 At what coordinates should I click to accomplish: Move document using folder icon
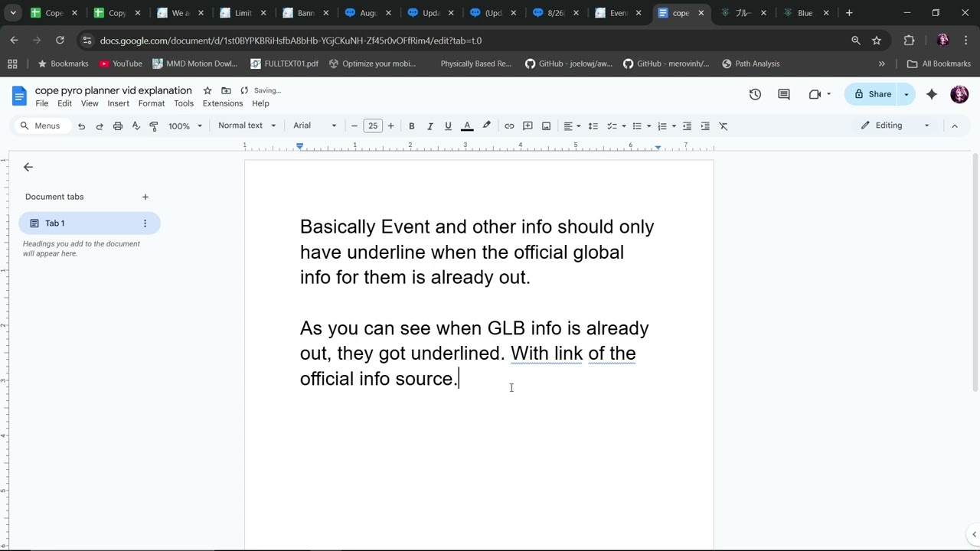(226, 90)
